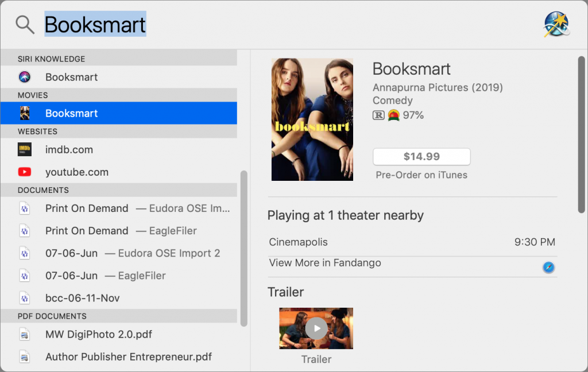Click Annapurna Pictures (2019) text
Screen dimensions: 588x372
438,87
